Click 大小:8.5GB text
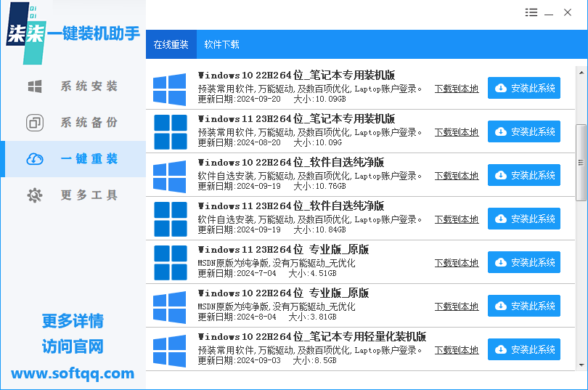The height and width of the screenshot is (390, 588). tap(314, 360)
